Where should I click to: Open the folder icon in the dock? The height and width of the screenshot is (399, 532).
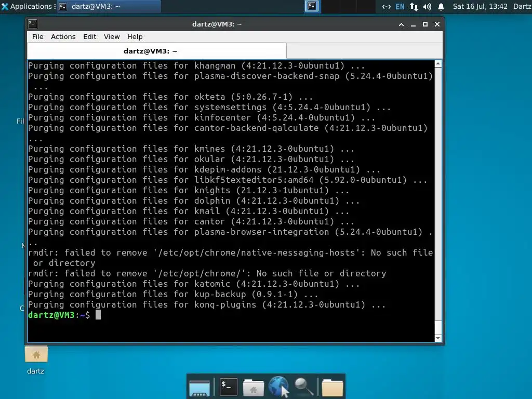pyautogui.click(x=332, y=388)
